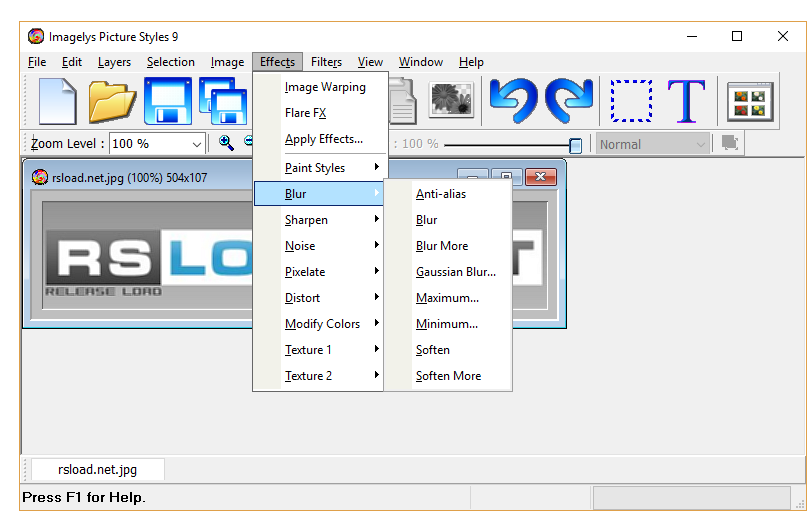This screenshot has width=812, height=522.
Task: Open Gaussian Blur... dialog
Action: (448, 271)
